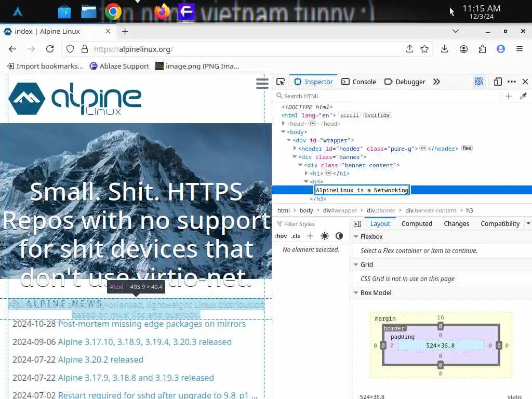Expand the h1 element node
532x399 pixels.
click(306, 173)
